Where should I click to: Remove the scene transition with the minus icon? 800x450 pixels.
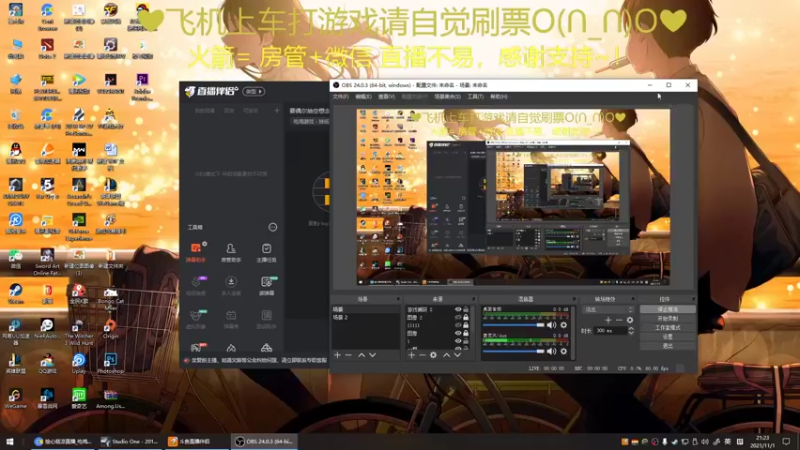(619, 320)
